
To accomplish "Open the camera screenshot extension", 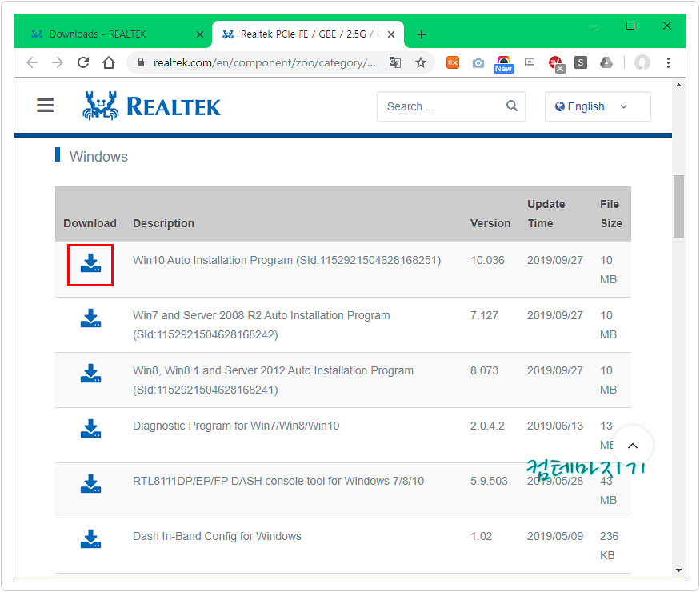I will pyautogui.click(x=478, y=62).
